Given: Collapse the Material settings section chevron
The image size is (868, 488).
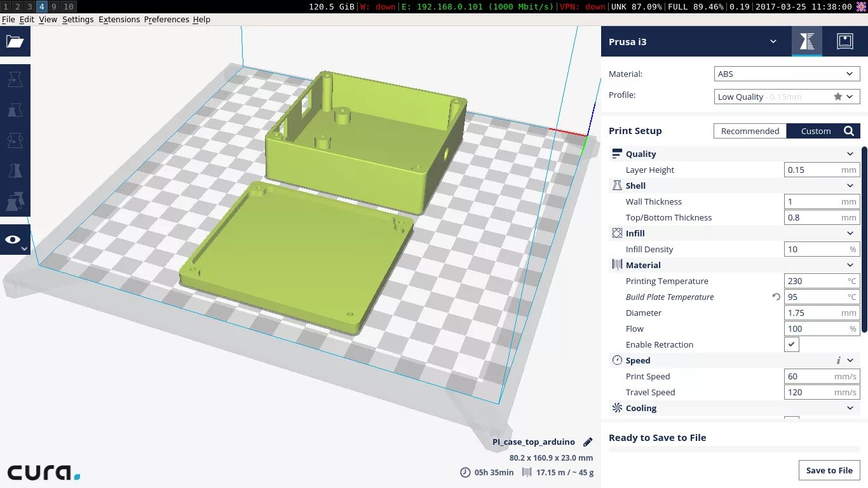Looking at the screenshot, I should [x=850, y=265].
